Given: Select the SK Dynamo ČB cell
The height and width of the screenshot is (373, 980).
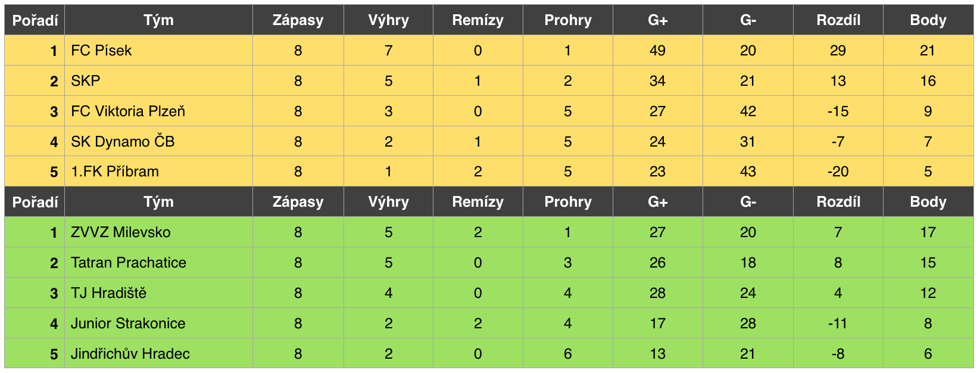Looking at the screenshot, I should 158,141.
